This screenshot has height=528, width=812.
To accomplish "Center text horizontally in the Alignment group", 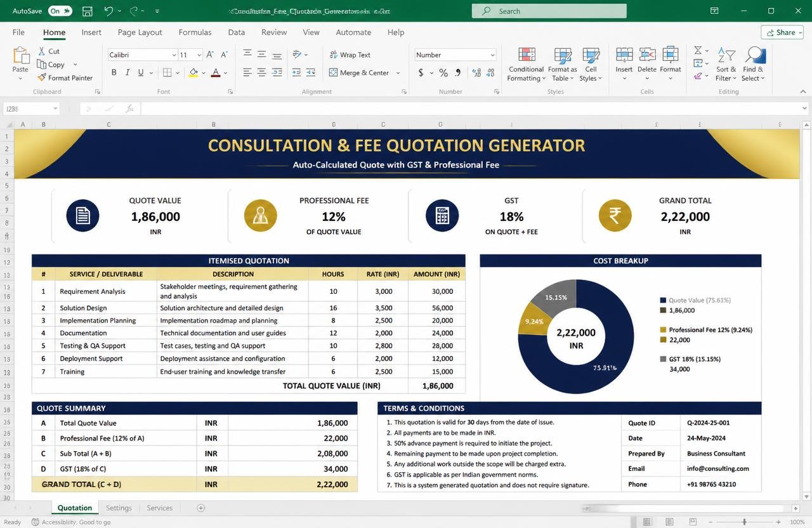I will [261, 72].
